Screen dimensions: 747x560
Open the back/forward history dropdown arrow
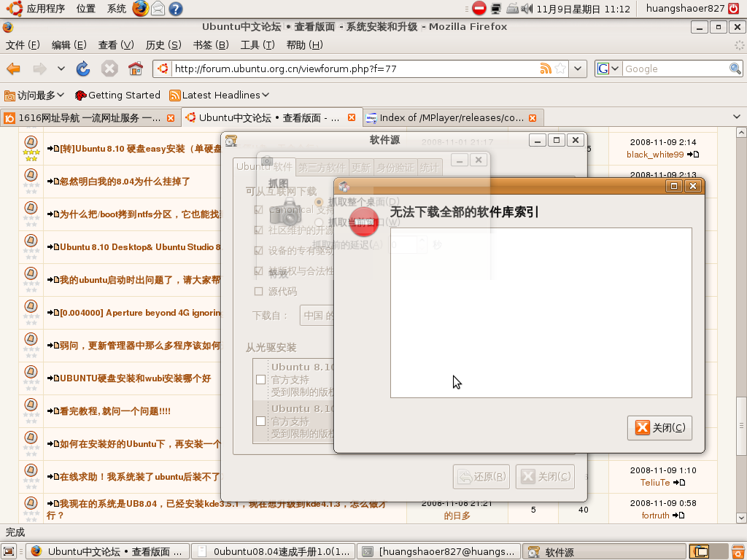coord(61,69)
